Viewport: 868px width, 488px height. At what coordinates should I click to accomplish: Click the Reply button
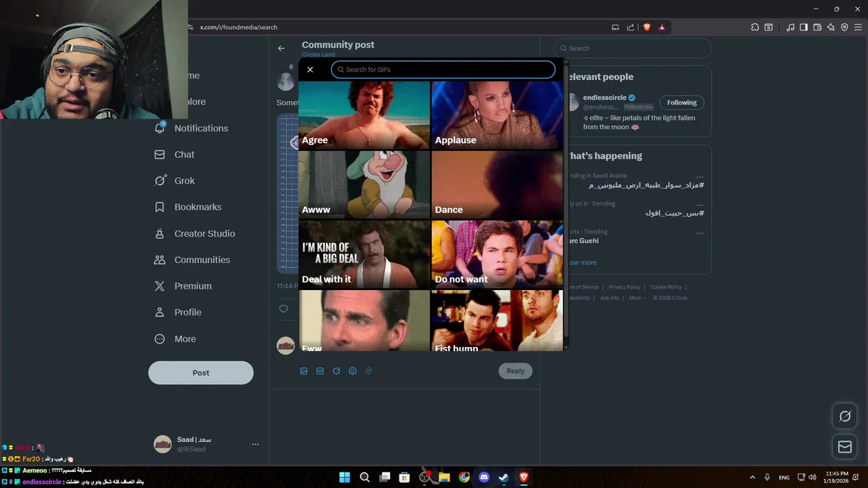515,371
